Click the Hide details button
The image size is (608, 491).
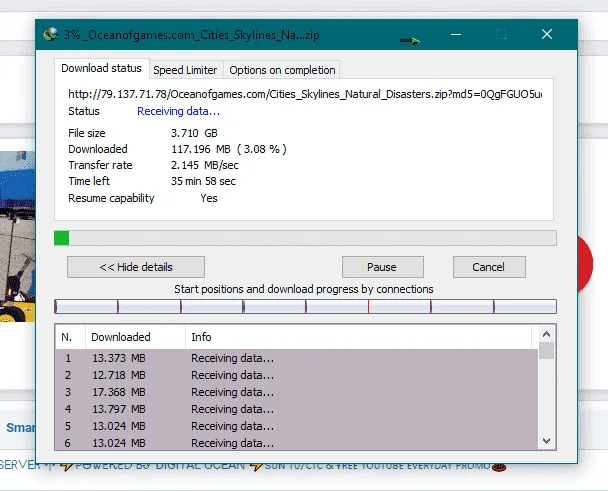coord(136,267)
